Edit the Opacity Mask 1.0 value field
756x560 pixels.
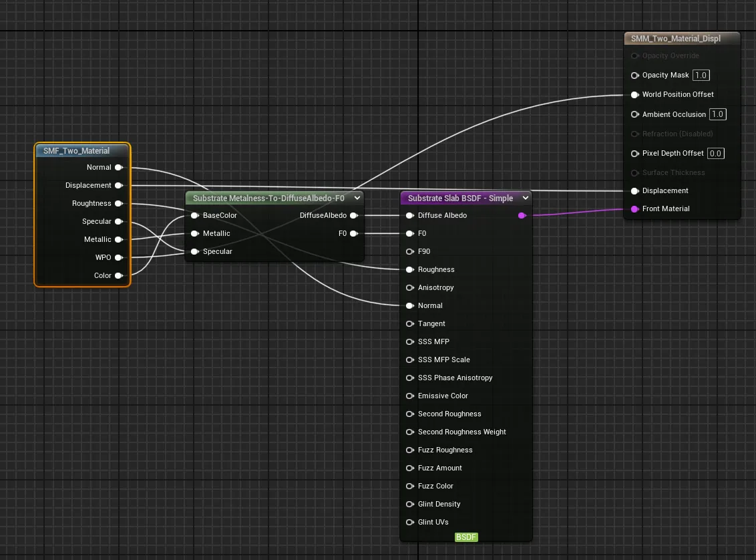[x=701, y=76]
